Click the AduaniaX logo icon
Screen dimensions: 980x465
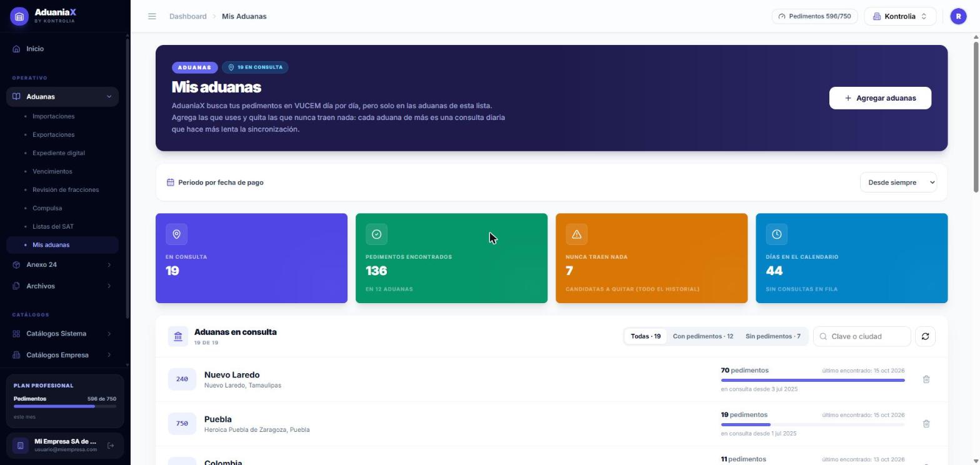click(19, 16)
